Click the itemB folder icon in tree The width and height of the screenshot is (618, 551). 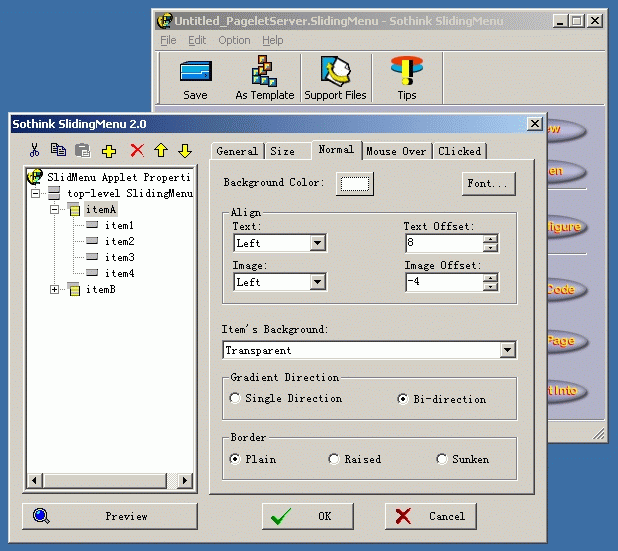pos(74,289)
